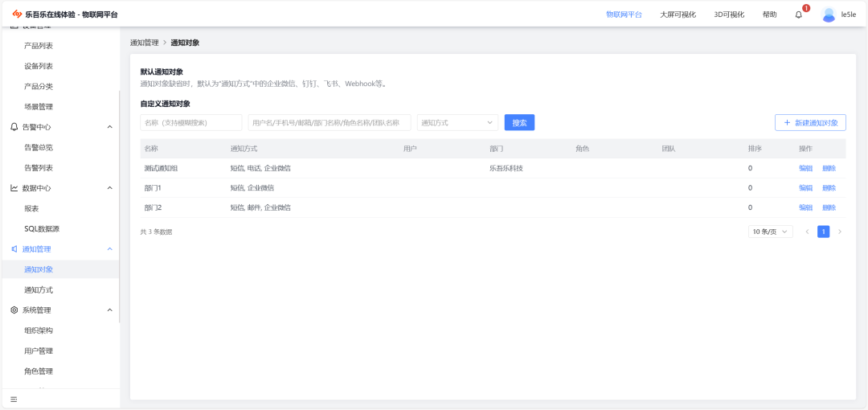
Task: Select page 1 in pagination
Action: (823, 232)
